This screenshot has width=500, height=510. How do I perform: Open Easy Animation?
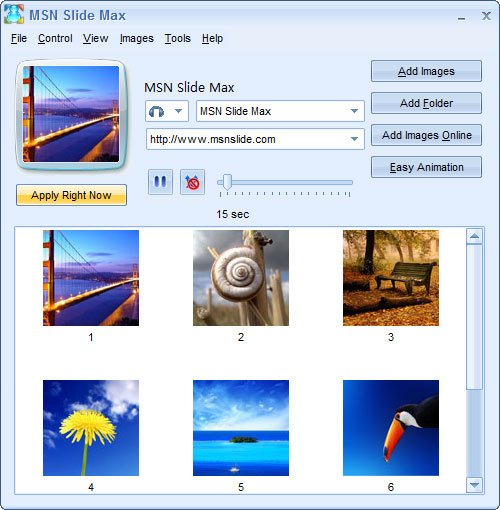pos(426,167)
